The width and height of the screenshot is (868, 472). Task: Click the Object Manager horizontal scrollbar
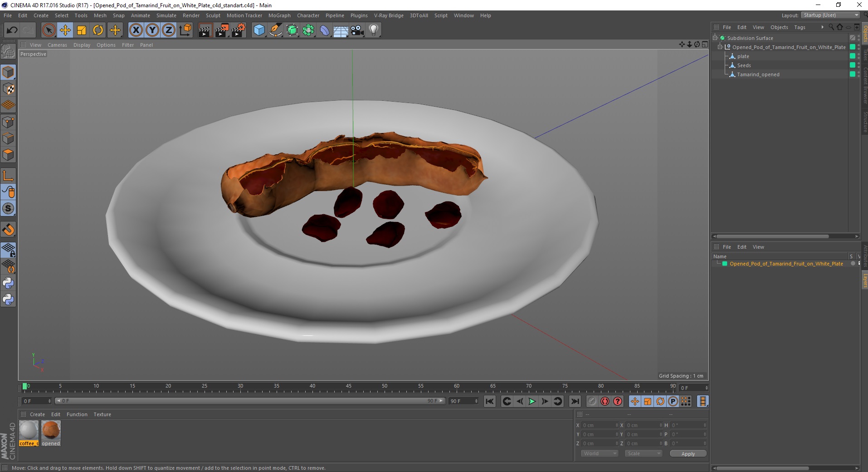tap(773, 236)
